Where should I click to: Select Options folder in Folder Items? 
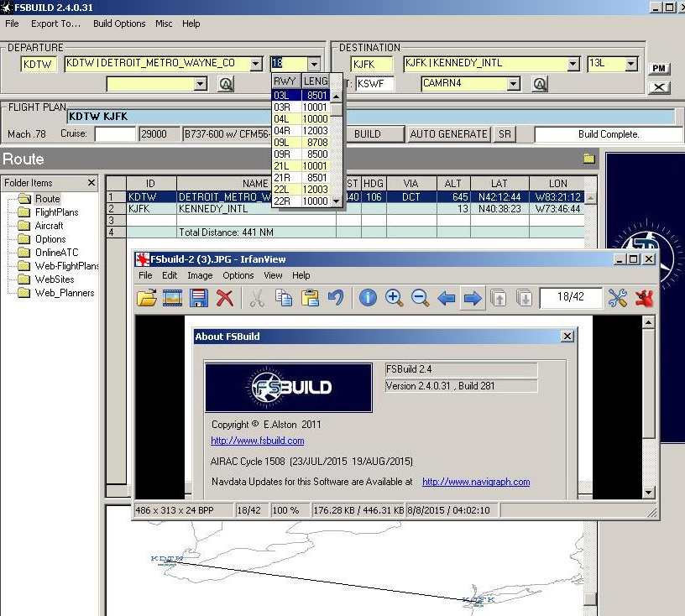tap(50, 239)
